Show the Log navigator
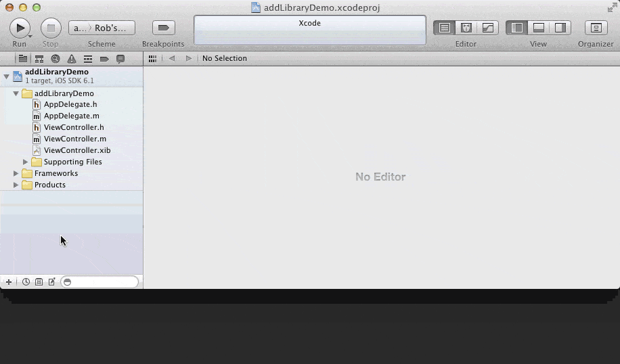Screen dimensions: 620x364 120,59
